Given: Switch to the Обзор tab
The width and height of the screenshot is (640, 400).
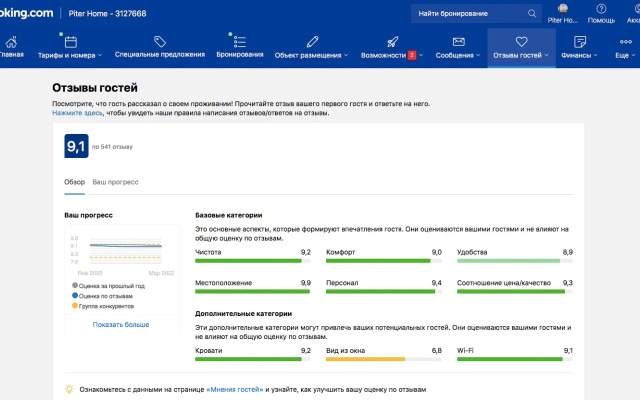Looking at the screenshot, I should tap(74, 182).
